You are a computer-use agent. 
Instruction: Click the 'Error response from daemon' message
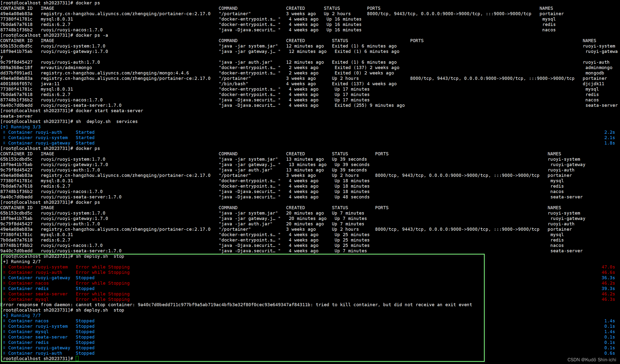point(236,305)
